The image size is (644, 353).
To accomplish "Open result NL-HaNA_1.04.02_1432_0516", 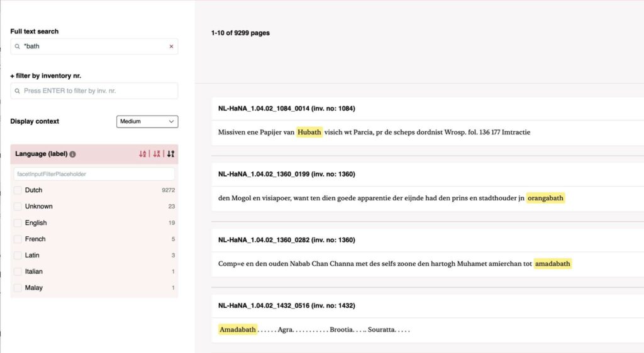I will tap(286, 306).
